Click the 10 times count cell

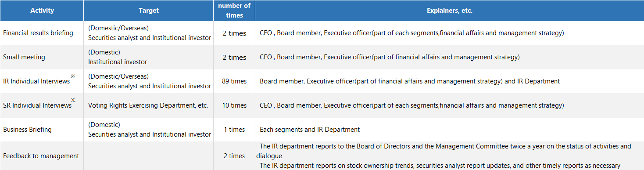234,105
